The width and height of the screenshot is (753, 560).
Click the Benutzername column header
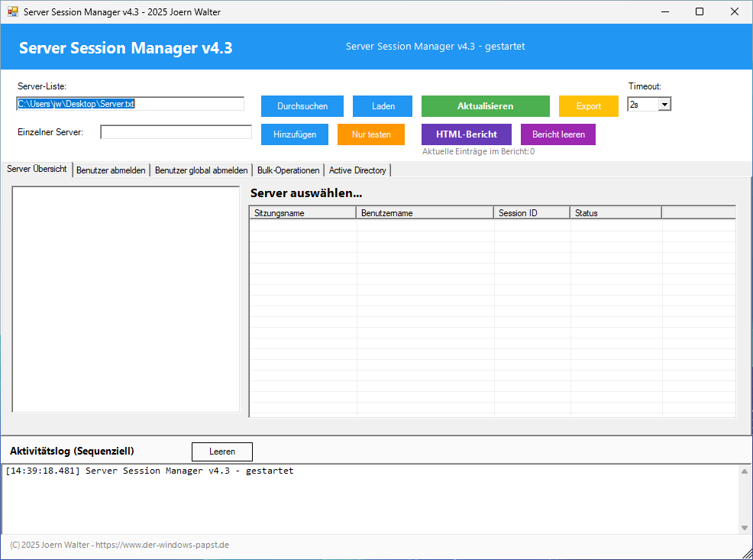tap(425, 212)
